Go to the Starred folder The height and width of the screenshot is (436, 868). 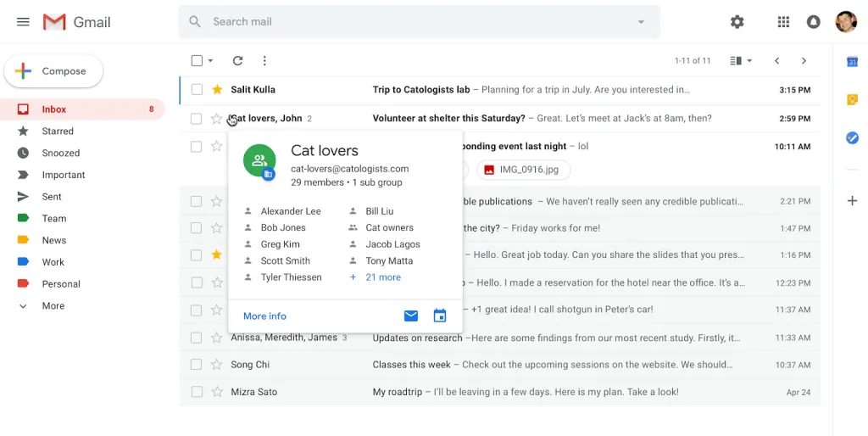click(x=58, y=131)
